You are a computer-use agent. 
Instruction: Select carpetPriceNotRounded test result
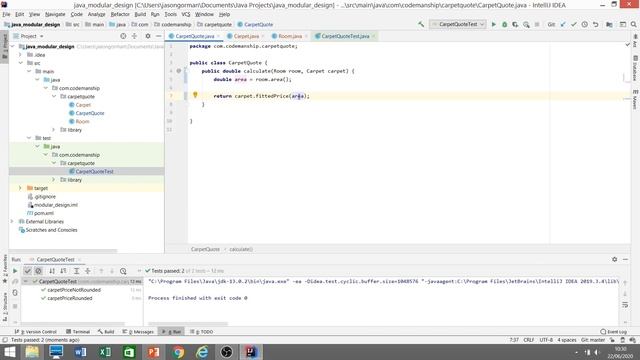tap(74, 290)
